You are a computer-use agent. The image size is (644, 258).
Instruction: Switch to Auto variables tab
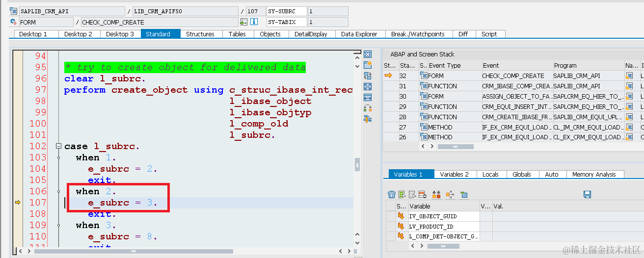point(552,174)
